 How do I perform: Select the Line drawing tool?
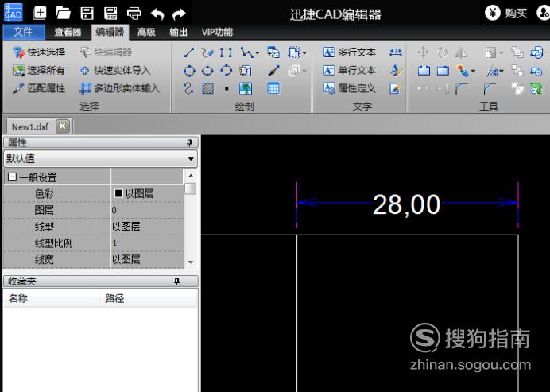coord(188,52)
